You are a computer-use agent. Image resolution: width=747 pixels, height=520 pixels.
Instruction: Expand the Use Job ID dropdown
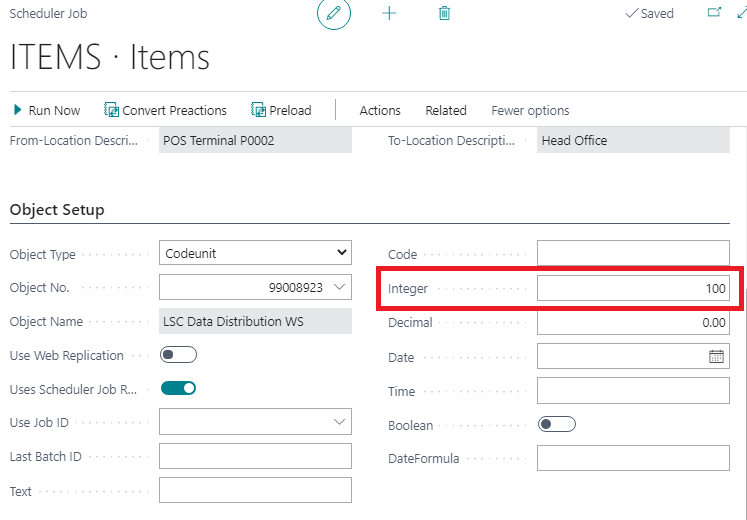tap(340, 422)
